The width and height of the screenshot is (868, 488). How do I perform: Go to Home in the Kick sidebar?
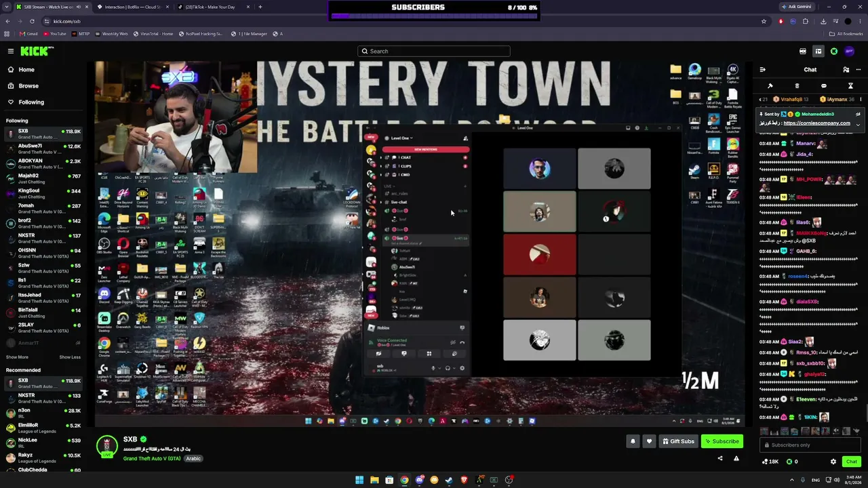(43, 70)
